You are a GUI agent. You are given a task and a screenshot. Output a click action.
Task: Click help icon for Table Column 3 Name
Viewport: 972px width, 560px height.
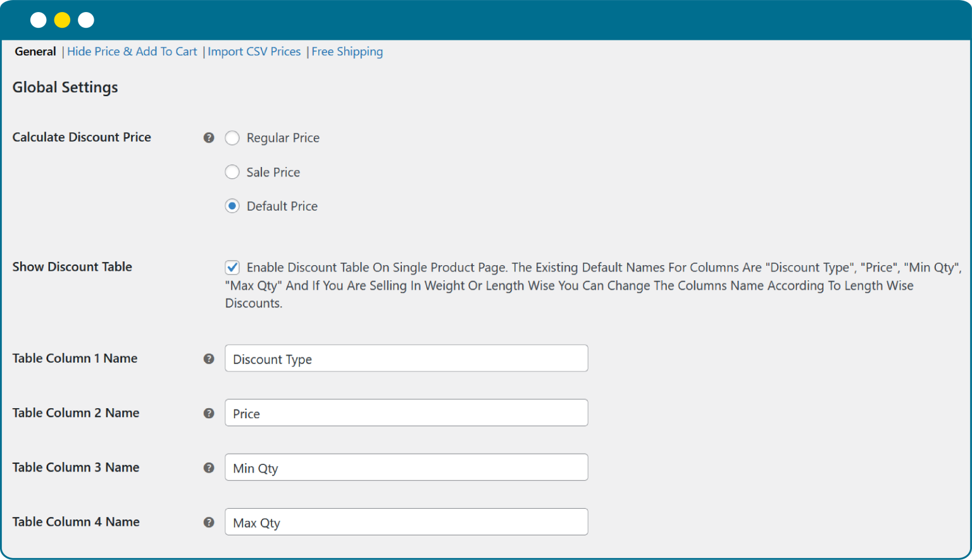209,468
